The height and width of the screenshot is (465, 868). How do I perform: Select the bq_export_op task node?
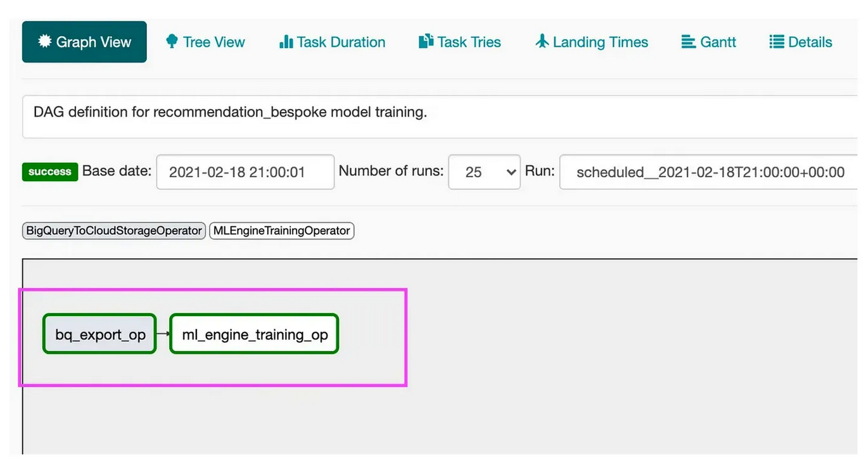[100, 334]
